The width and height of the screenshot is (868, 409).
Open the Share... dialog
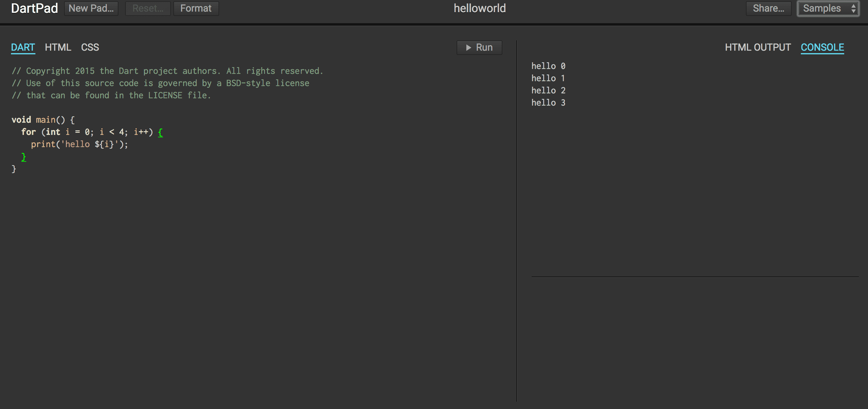[x=768, y=9]
